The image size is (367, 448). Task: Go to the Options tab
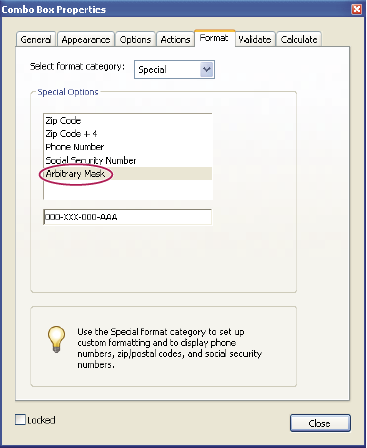click(135, 39)
